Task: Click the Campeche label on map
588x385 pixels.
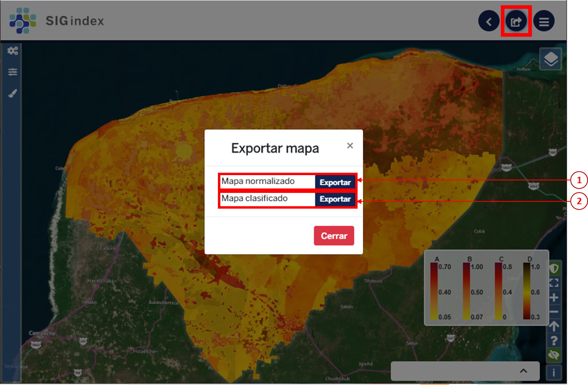Action: click(x=42, y=333)
